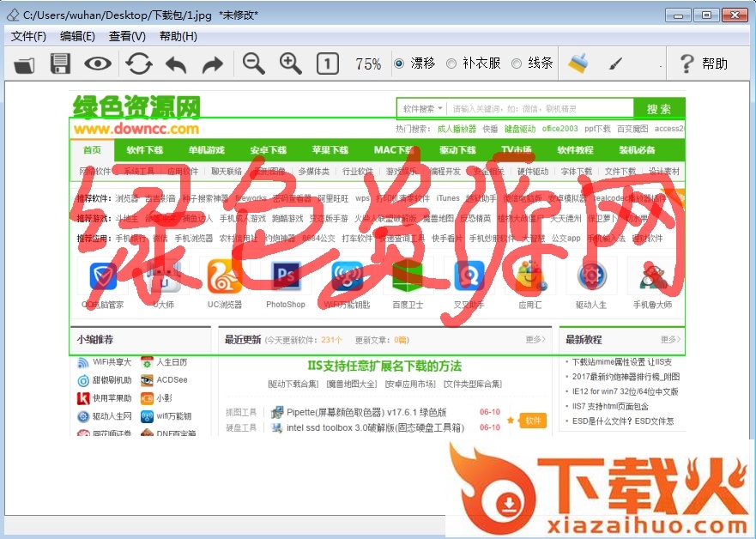756x539 pixels.
Task: Open the 帮助(H) menu
Action: click(x=178, y=36)
